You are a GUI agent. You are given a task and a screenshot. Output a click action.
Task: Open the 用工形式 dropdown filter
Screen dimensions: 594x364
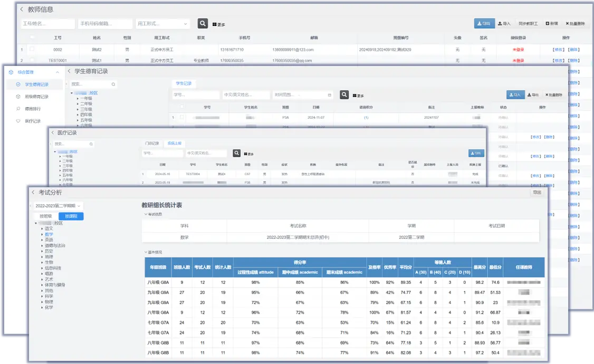point(162,24)
